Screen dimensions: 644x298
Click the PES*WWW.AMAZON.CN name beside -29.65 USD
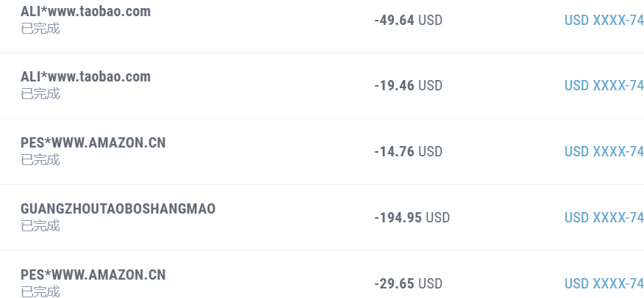coord(93,275)
